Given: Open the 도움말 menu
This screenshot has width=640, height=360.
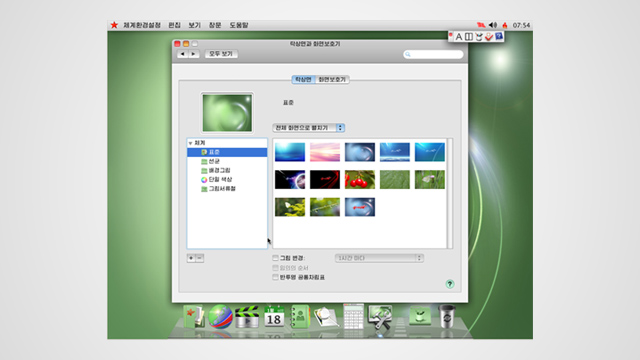Looking at the screenshot, I should [x=239, y=25].
